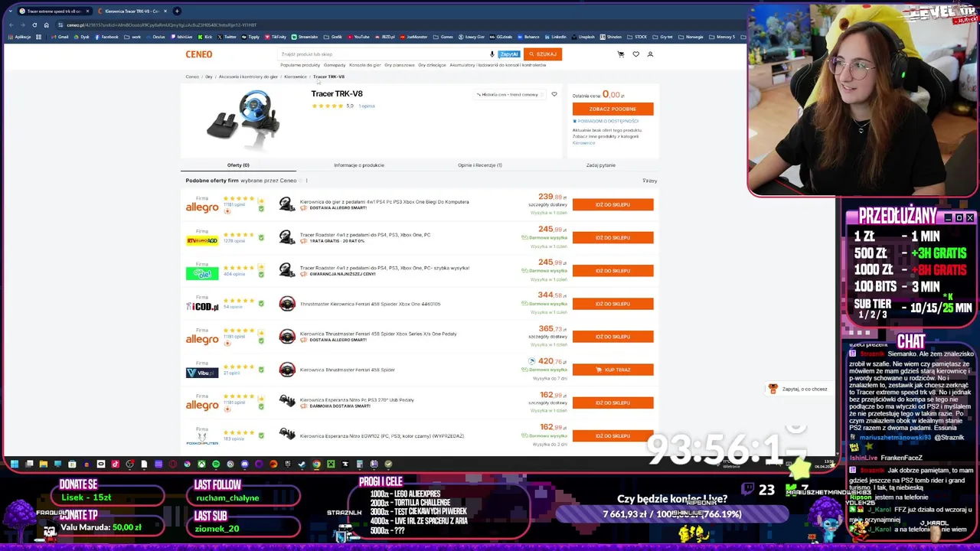Open File Explorer from taskbar

(x=43, y=464)
